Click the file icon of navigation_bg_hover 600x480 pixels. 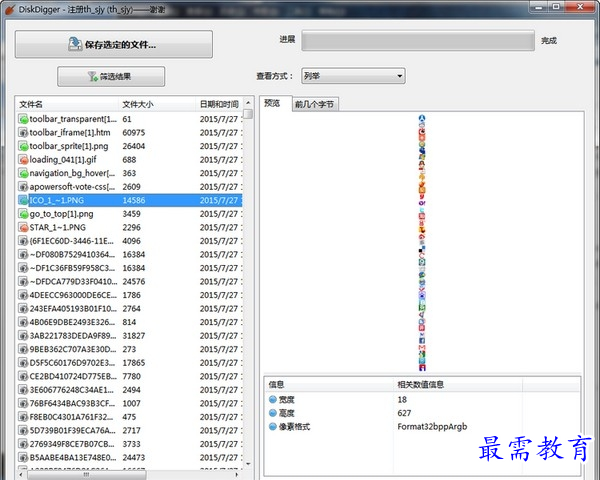[x=23, y=173]
